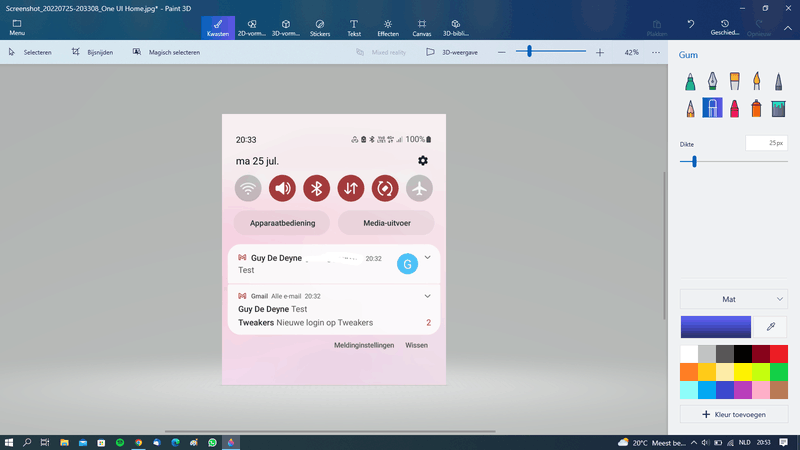
Task: Open WhatsApp from the taskbar
Action: point(212,442)
